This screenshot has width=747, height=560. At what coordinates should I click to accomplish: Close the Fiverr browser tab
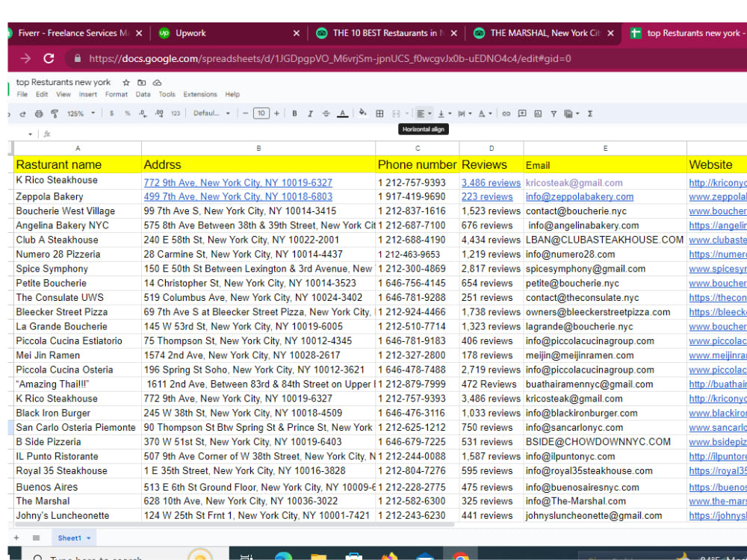[139, 33]
